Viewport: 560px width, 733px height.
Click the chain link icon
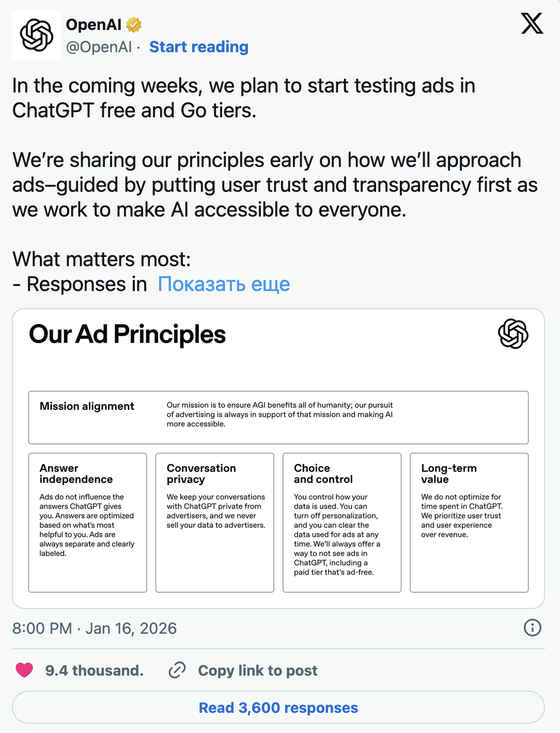[x=177, y=670]
